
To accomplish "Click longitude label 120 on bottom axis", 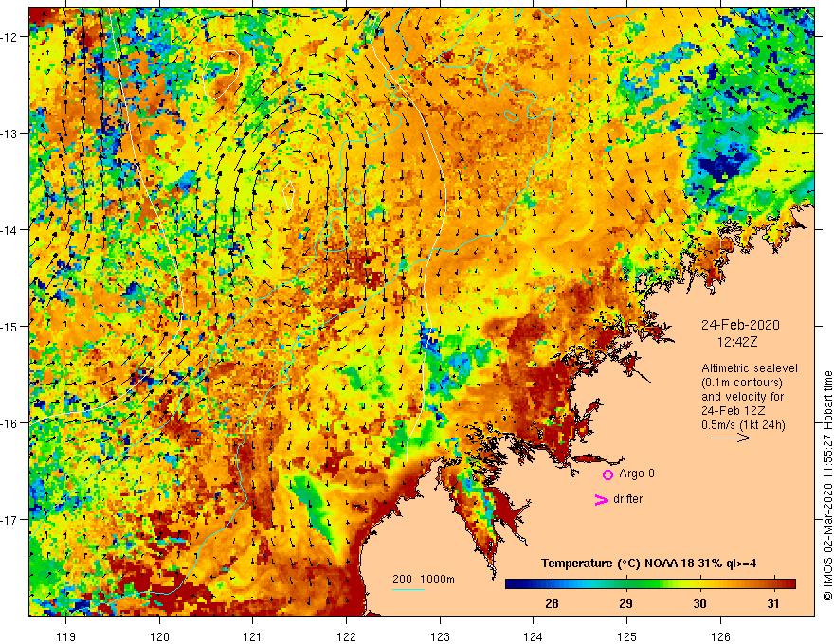I will (x=159, y=636).
